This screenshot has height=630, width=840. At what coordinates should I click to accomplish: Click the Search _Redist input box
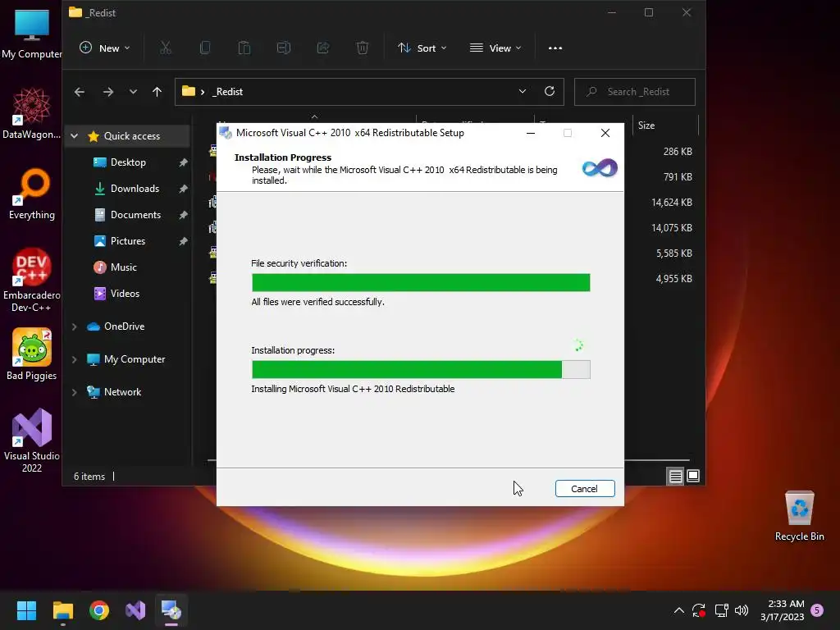click(635, 92)
